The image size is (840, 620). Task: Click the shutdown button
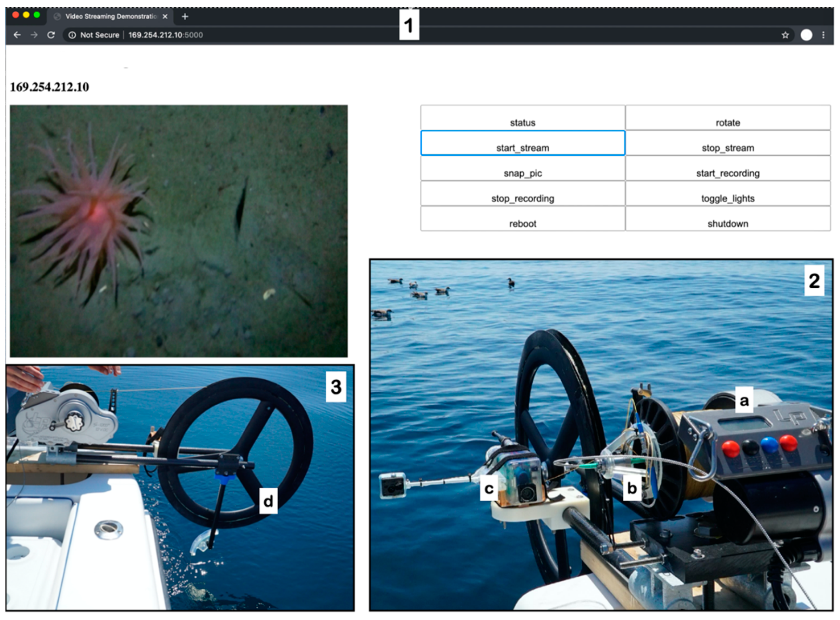[x=727, y=219]
